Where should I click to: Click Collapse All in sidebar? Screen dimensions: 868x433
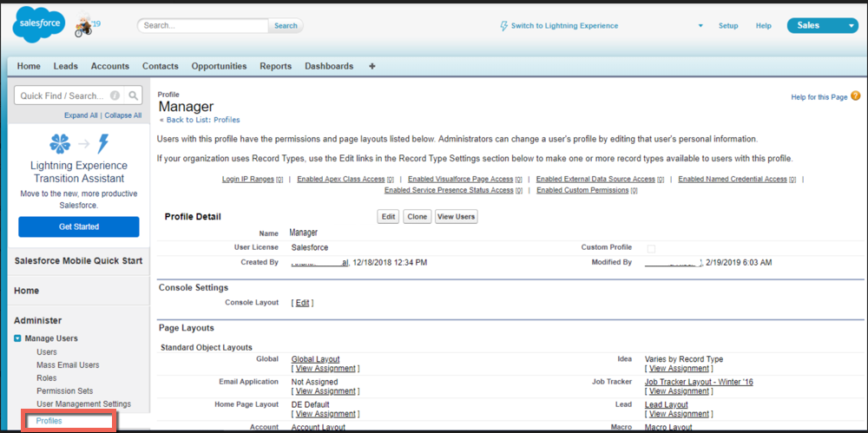tap(123, 115)
